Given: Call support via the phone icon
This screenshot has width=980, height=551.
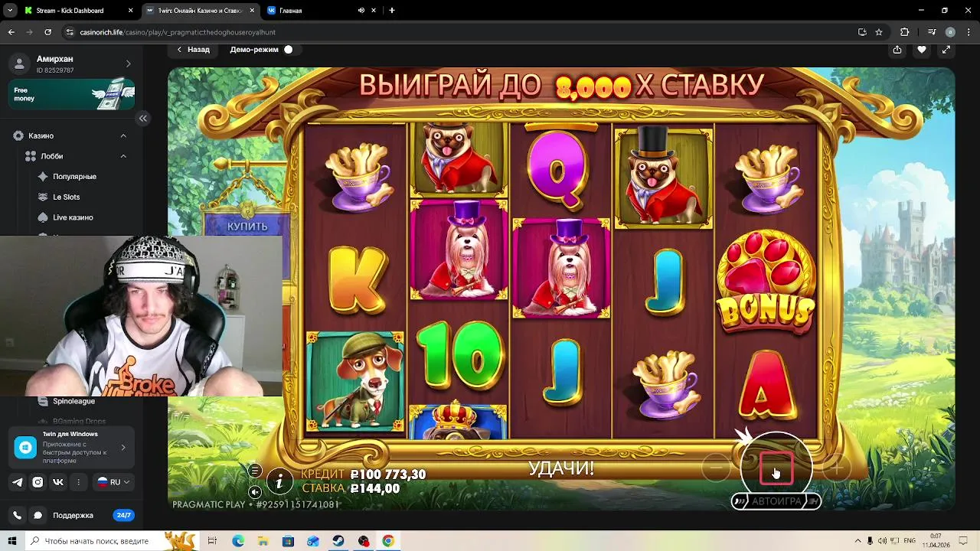Looking at the screenshot, I should pos(18,516).
